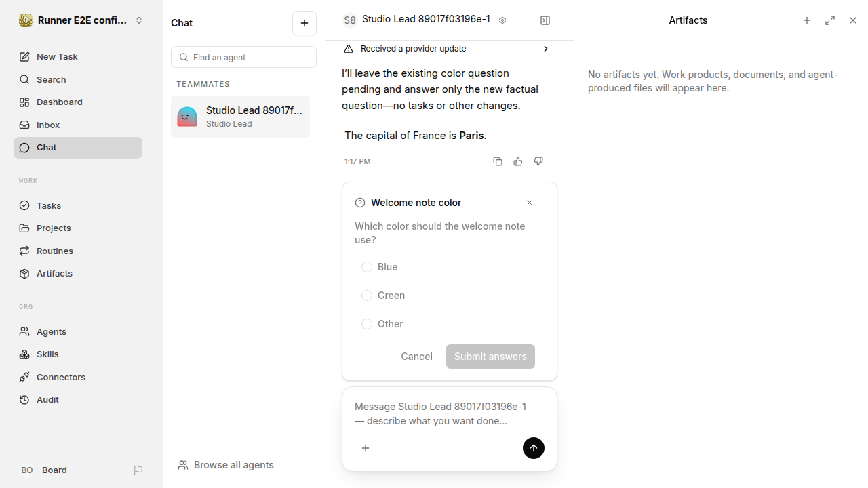Close the Artifacts panel
This screenshot has width=868, height=488.
853,20
